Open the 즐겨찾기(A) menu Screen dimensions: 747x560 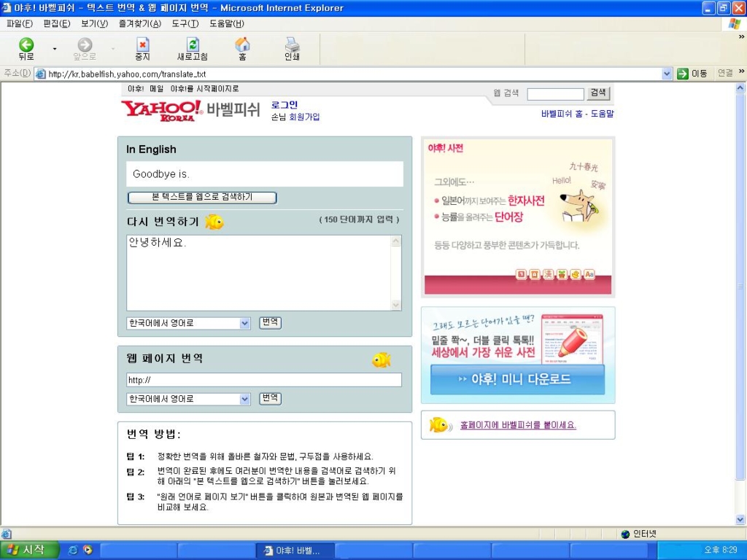pyautogui.click(x=139, y=24)
